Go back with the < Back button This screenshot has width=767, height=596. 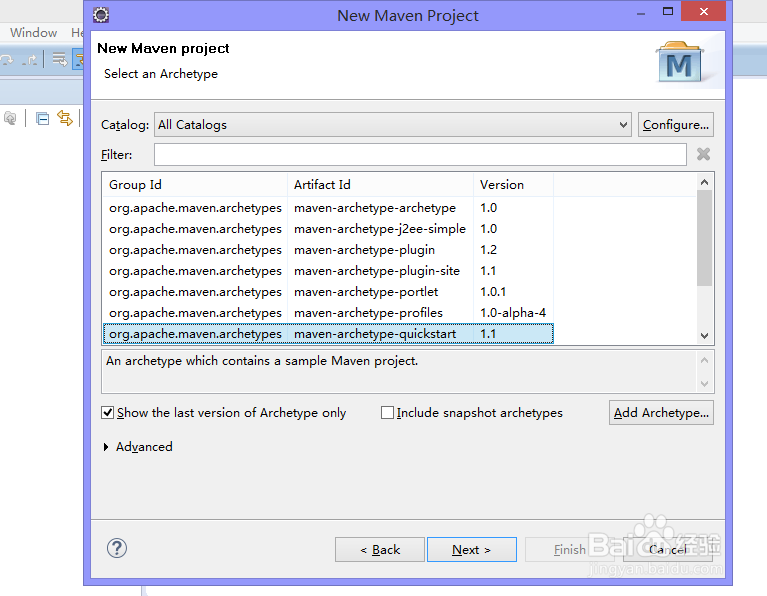click(x=380, y=550)
